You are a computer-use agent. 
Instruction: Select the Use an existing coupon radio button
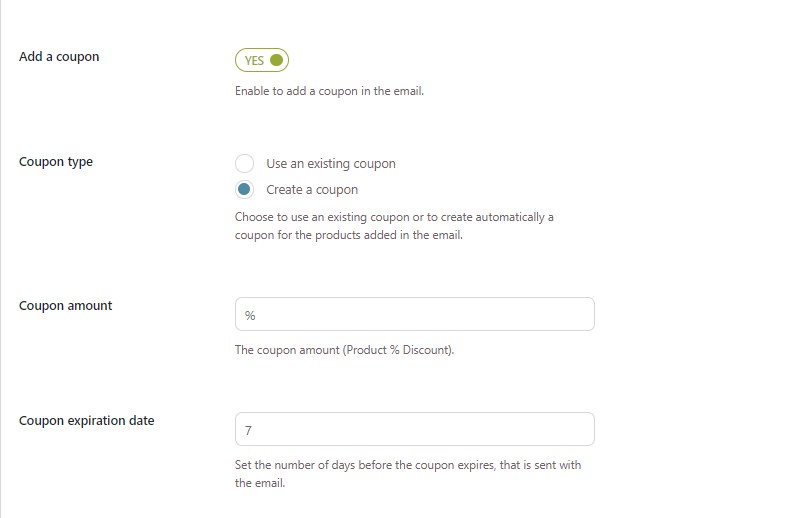[x=244, y=164]
